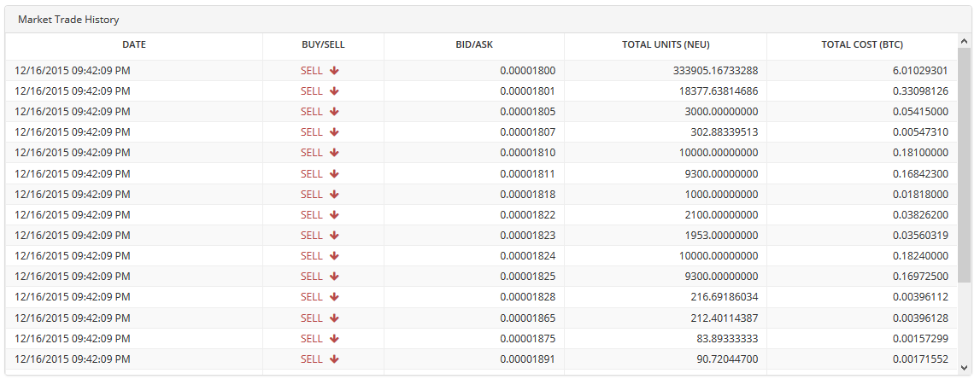Click the down arrow icon in the 0.00001823 row
980x385 pixels.
coord(334,236)
